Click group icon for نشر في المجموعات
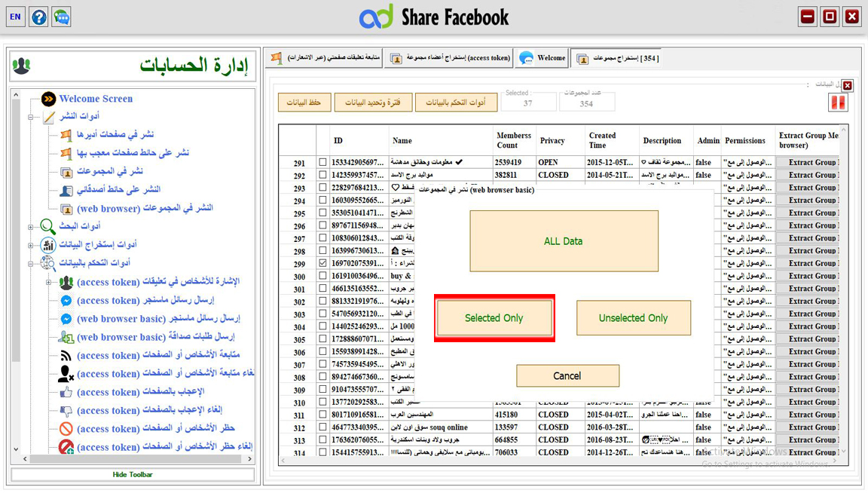Screen dimensions: 868x493 66,173
